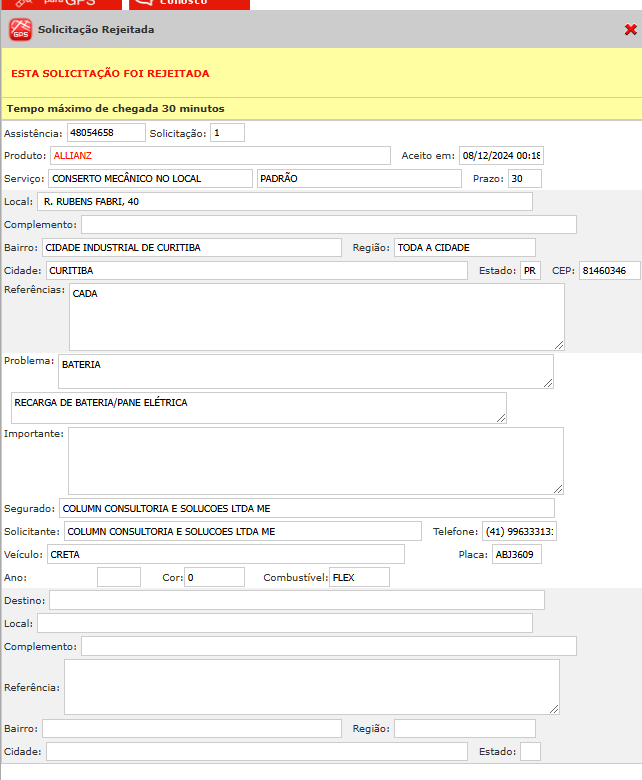The height and width of the screenshot is (780, 642).
Task: Click the GPS app icon in title bar
Action: [20, 30]
